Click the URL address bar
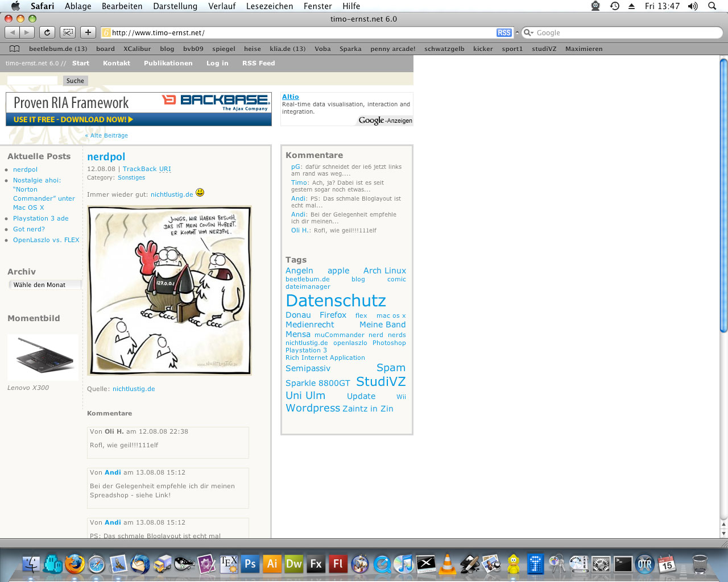This screenshot has height=582, width=728. point(307,33)
